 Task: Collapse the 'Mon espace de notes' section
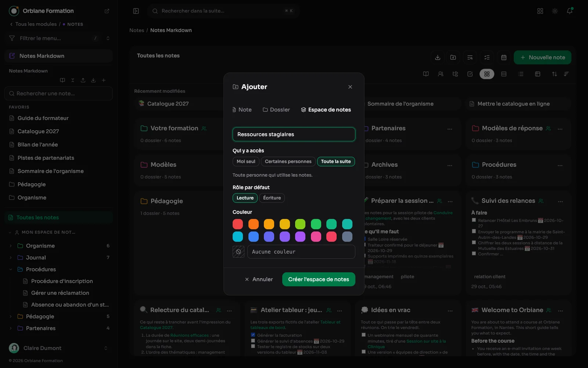click(x=10, y=232)
